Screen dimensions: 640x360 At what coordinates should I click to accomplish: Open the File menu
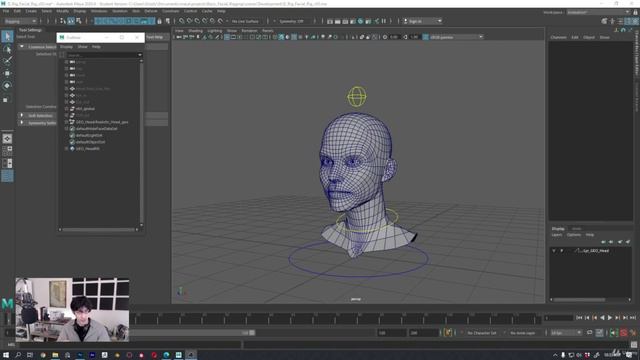[5, 11]
